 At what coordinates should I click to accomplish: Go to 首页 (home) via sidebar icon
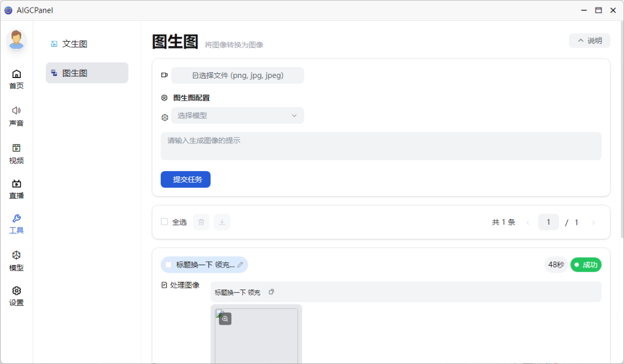pyautogui.click(x=16, y=79)
